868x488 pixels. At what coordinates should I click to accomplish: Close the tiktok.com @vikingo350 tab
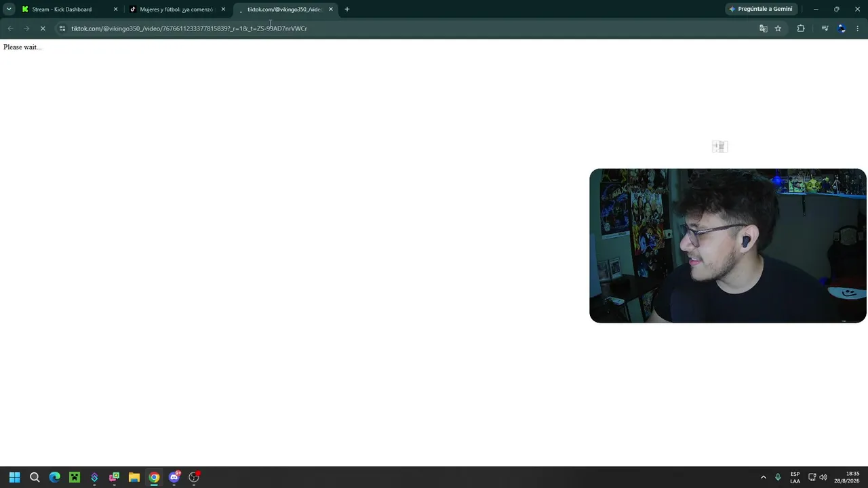tap(331, 9)
